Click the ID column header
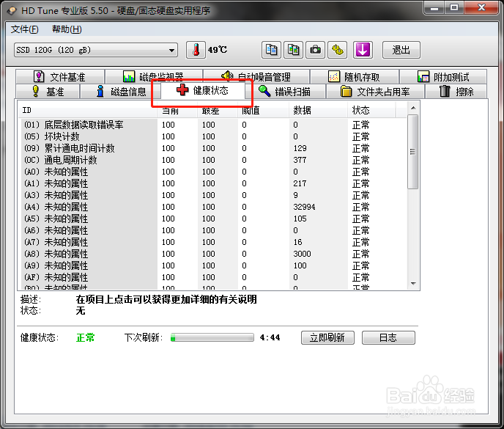 point(87,111)
